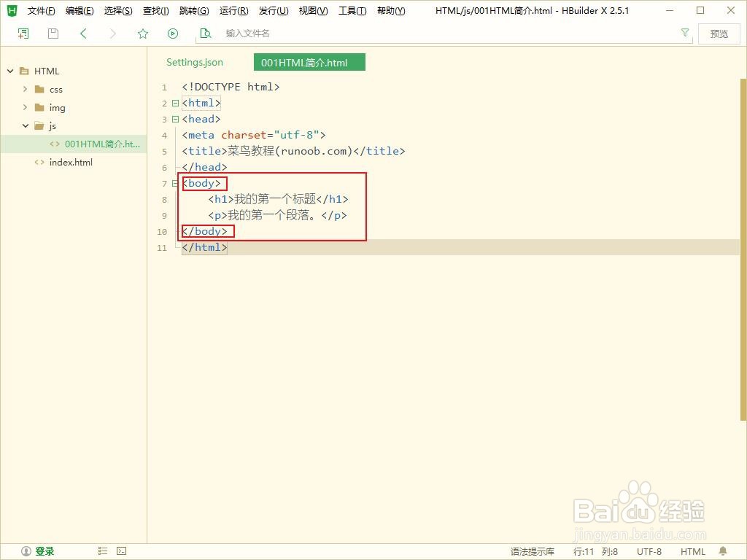
Task: Click the 预览 preview button
Action: coord(719,34)
